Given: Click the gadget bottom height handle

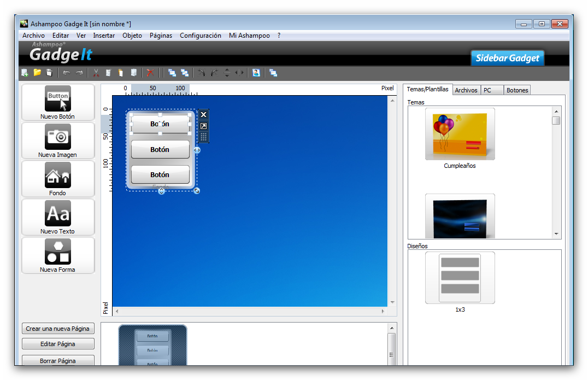Looking at the screenshot, I should point(161,191).
